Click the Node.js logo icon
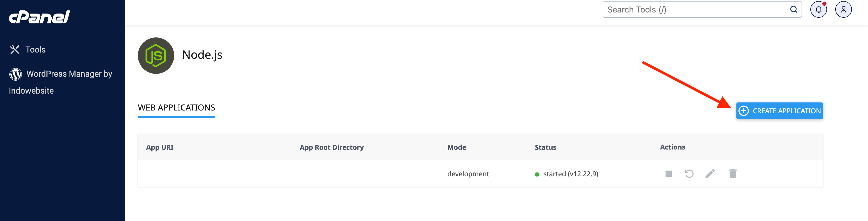 pyautogui.click(x=156, y=56)
